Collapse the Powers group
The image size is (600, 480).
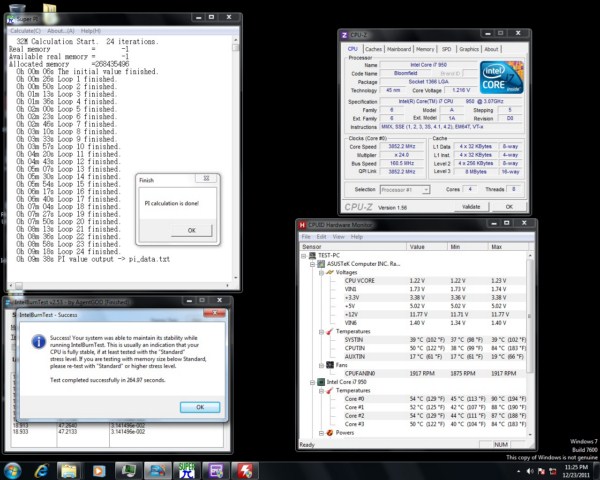[321, 433]
